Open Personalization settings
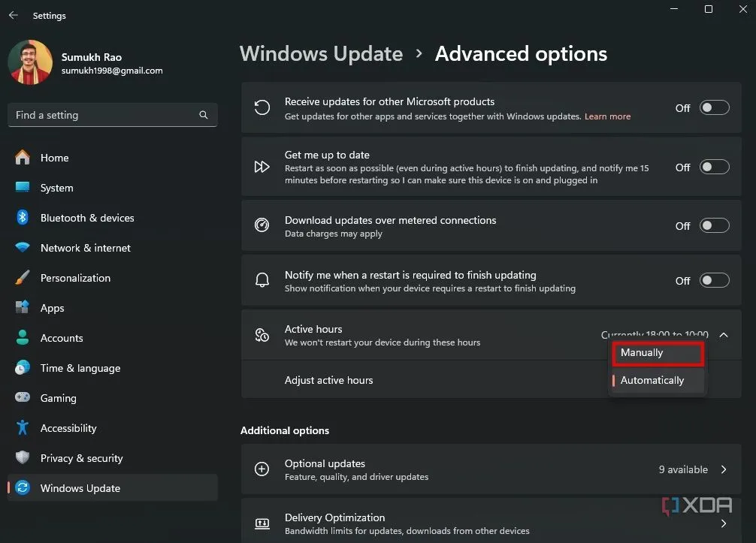This screenshot has width=756, height=543. pyautogui.click(x=112, y=278)
